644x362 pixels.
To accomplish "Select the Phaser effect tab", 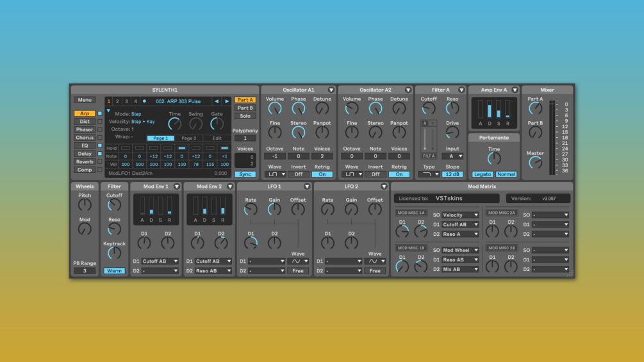I will tap(85, 129).
